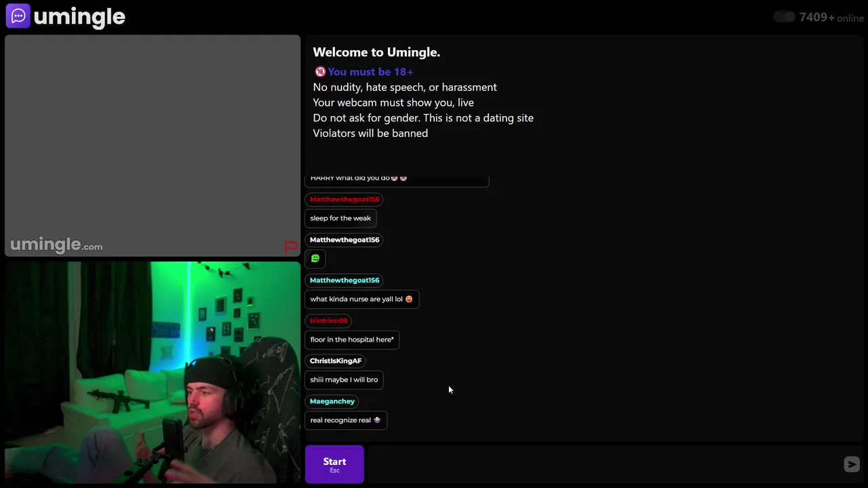Click the username Maeganchey
This screenshot has height=488, width=868.
coord(332,401)
